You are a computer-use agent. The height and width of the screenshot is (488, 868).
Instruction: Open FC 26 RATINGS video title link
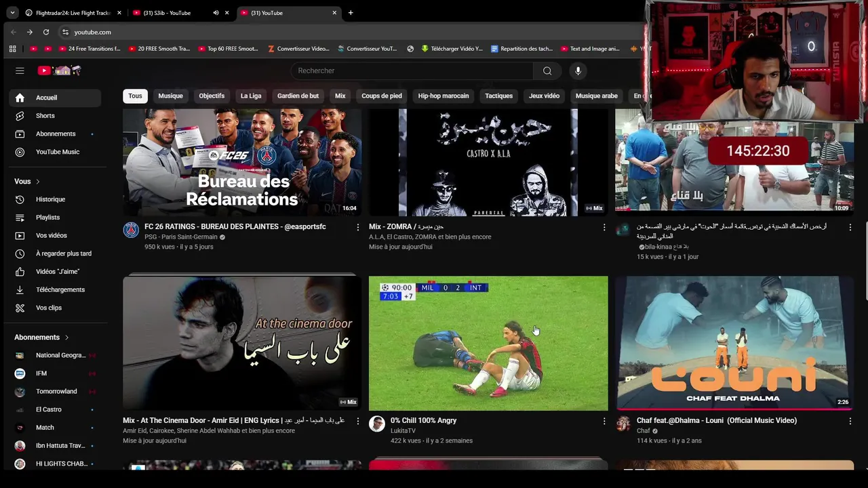coord(235,226)
